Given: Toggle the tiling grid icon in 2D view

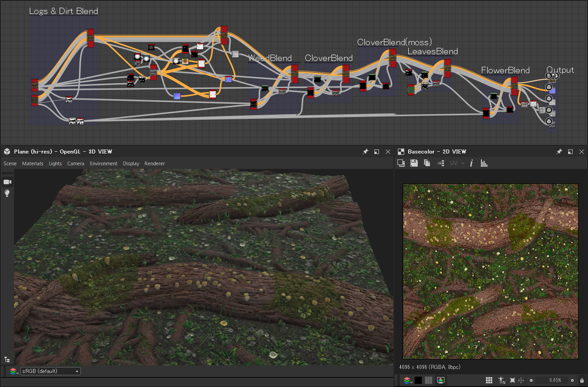Looking at the screenshot, I should pyautogui.click(x=489, y=380).
